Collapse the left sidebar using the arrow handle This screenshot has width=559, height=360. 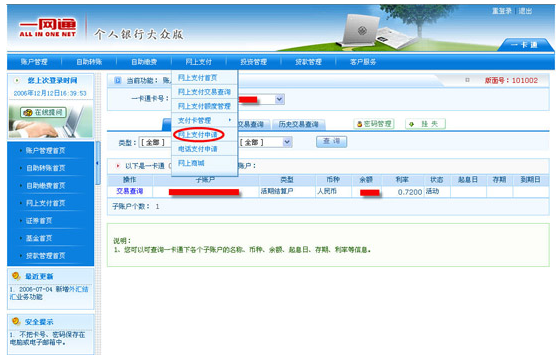click(97, 163)
